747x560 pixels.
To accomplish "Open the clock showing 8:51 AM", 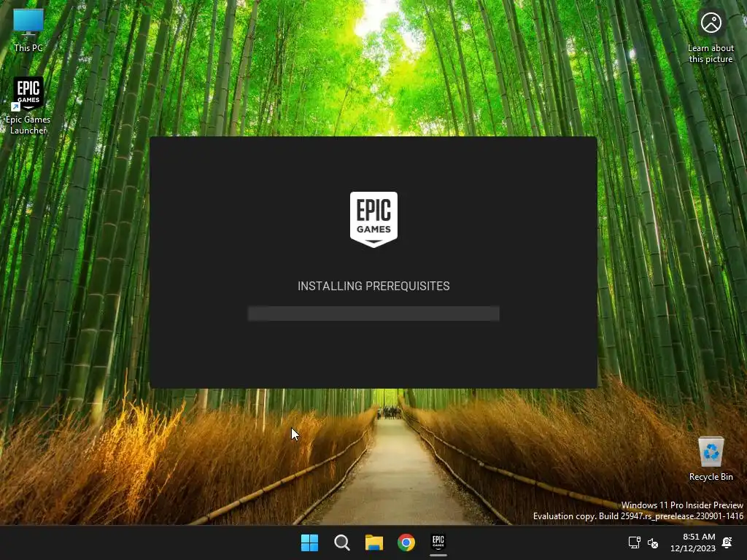I will (693, 542).
